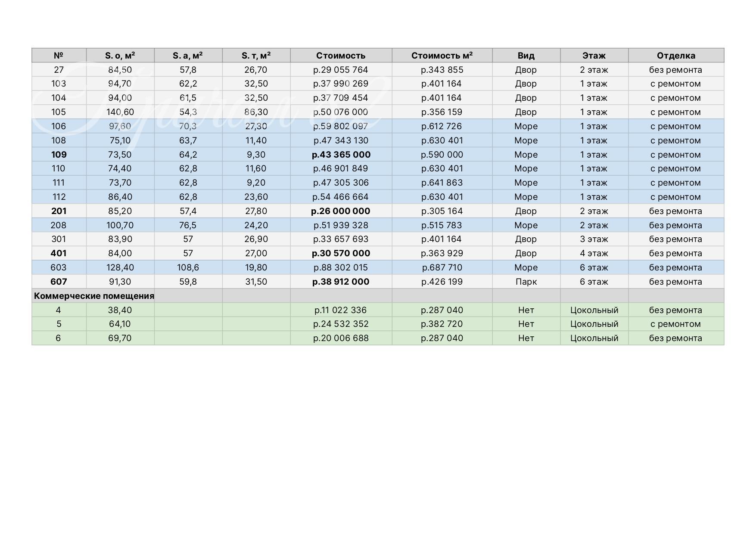Select the "Отделка" header cell
The image size is (756, 534).
pyautogui.click(x=675, y=56)
